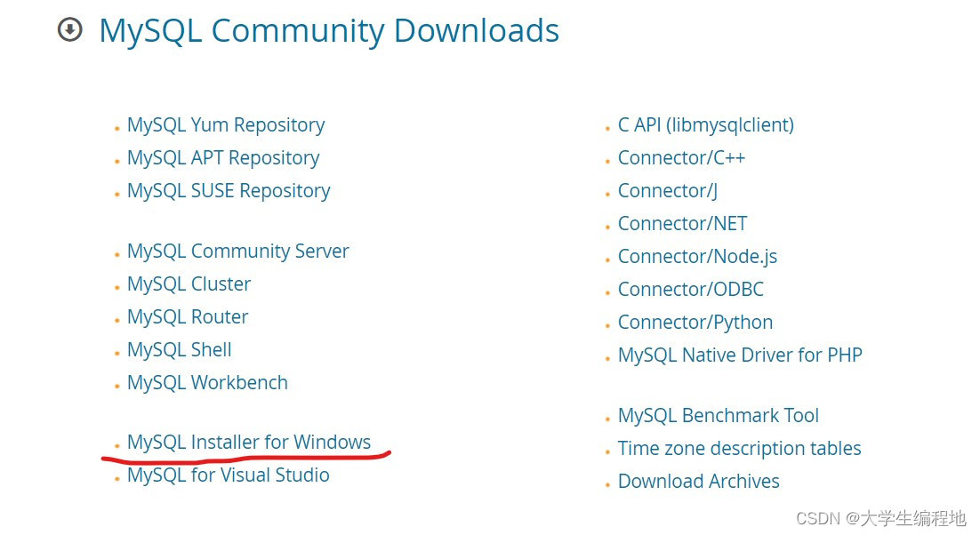The height and width of the screenshot is (535, 980).
Task: Open MySQL for Visual Studio link
Action: click(x=229, y=475)
